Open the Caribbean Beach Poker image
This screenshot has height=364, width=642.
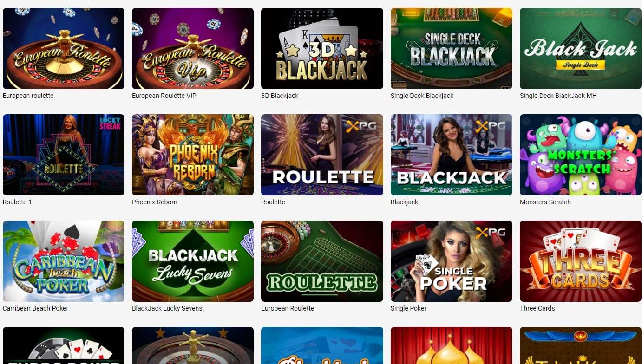click(64, 261)
